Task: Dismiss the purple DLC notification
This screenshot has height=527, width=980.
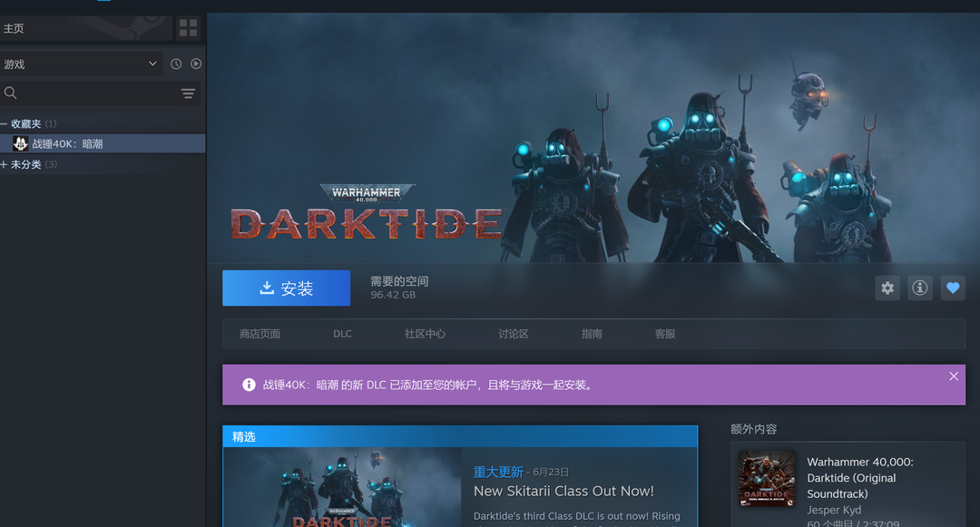Action: point(953,376)
